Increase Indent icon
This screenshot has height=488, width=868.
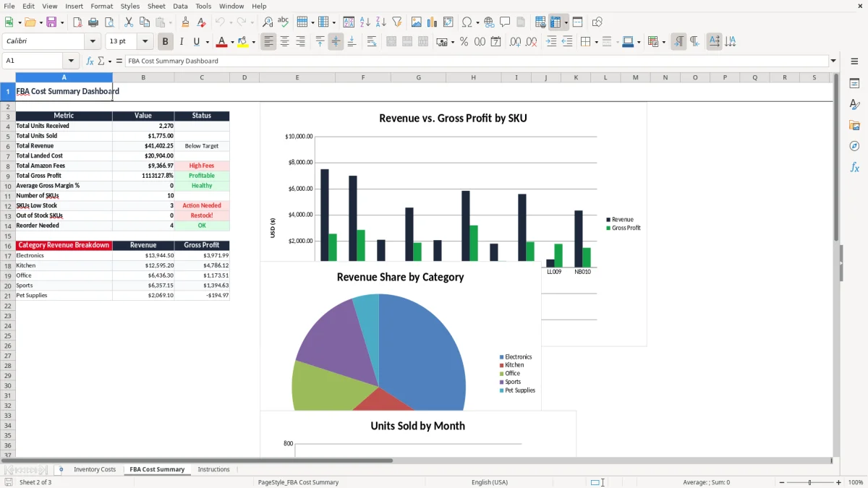[551, 42]
